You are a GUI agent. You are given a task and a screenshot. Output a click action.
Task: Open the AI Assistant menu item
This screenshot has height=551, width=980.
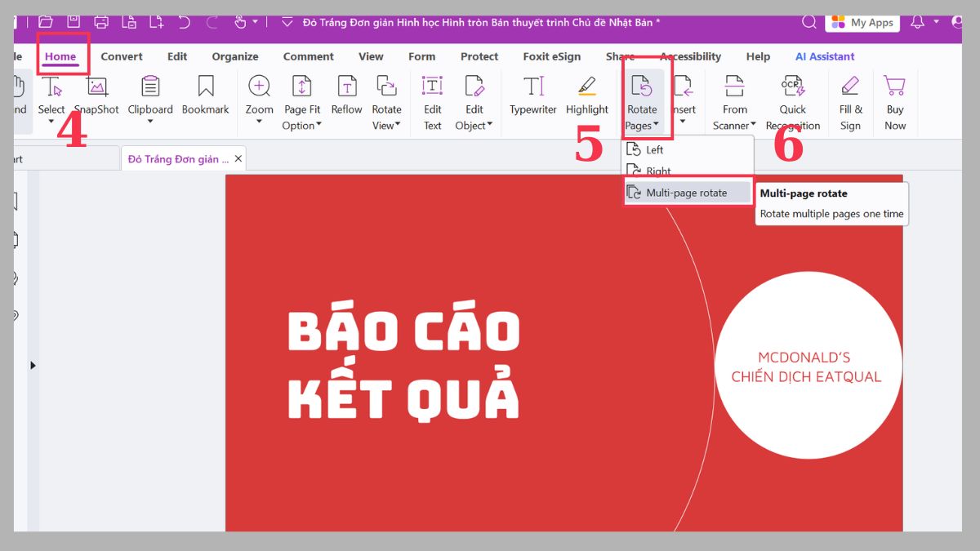825,56
